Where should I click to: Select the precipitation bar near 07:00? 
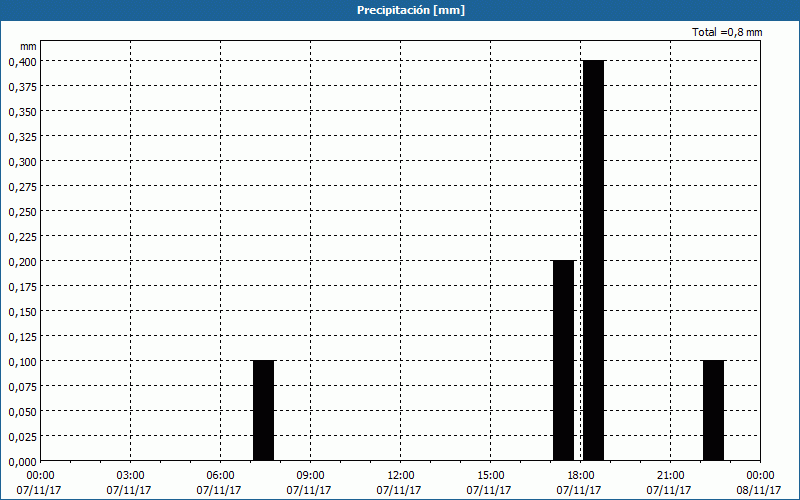(264, 410)
